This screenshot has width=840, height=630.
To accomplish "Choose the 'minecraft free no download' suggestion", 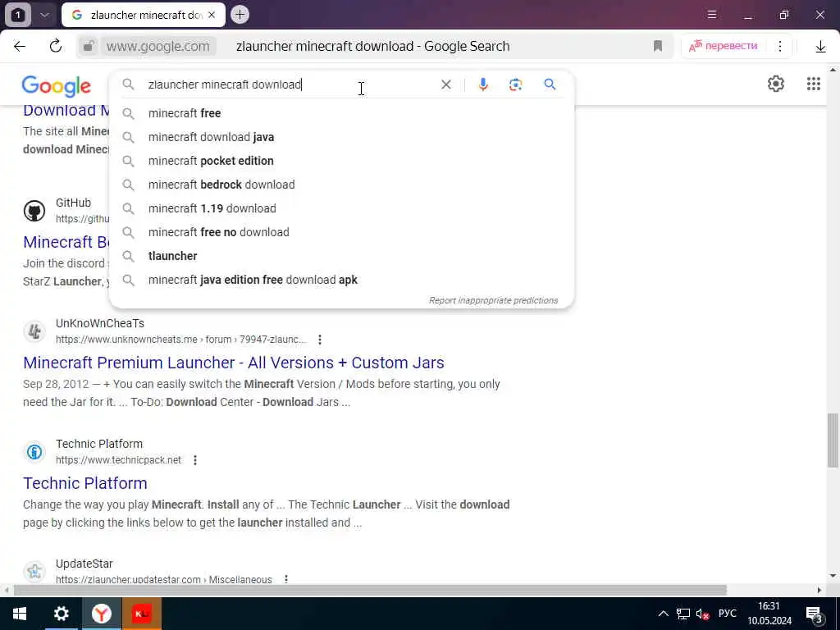I will (341, 232).
